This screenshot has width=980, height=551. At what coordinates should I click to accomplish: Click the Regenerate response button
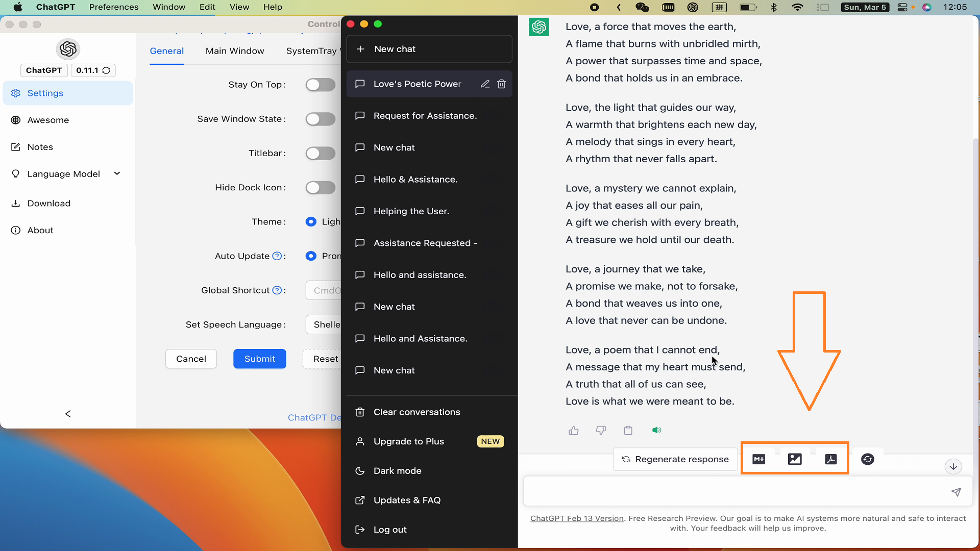(675, 459)
